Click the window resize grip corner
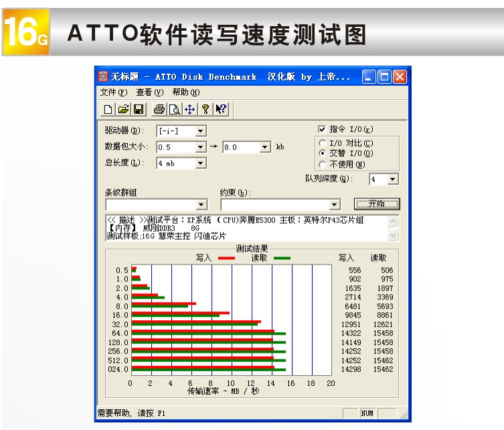Image resolution: width=504 pixels, height=430 pixels. [x=404, y=414]
